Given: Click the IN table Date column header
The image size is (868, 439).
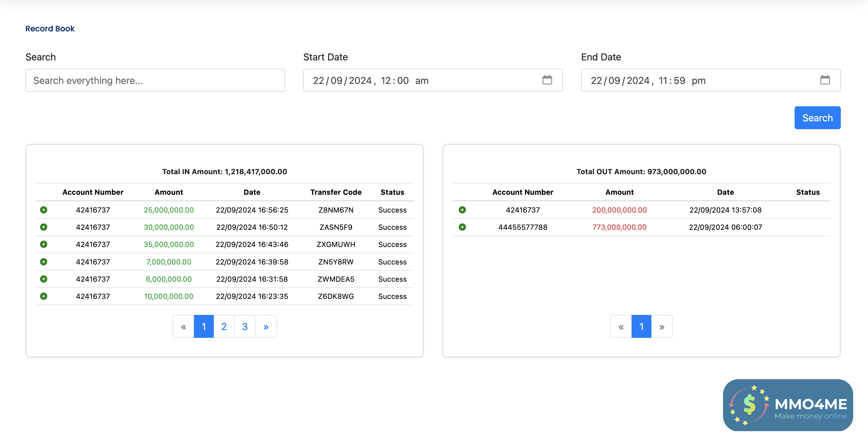Looking at the screenshot, I should click(252, 192).
